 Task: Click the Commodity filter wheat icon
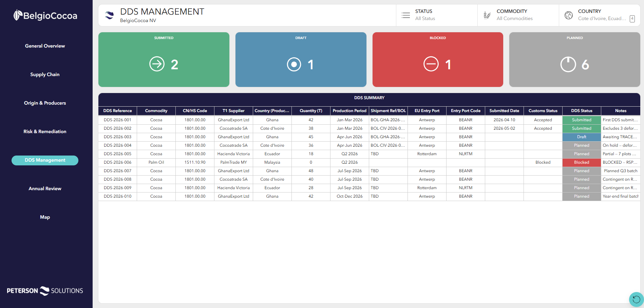(487, 15)
